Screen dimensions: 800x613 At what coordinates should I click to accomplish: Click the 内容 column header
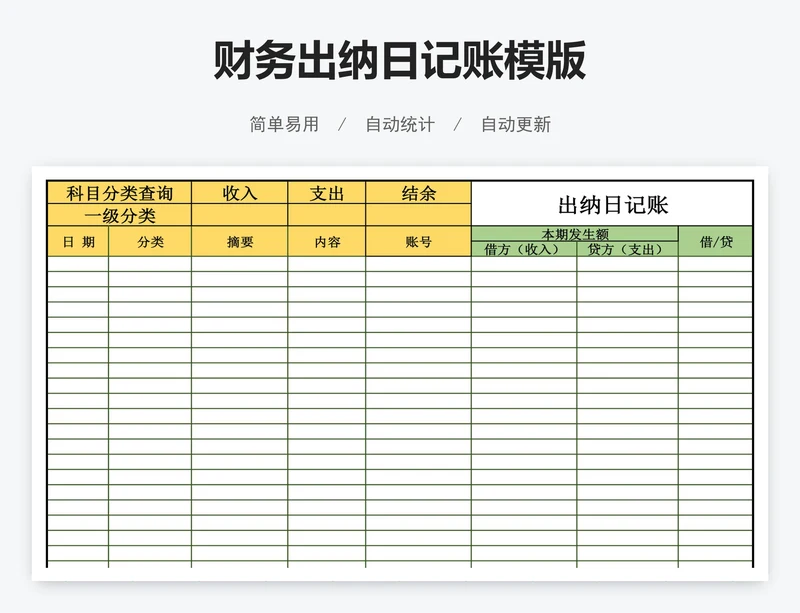pos(327,241)
